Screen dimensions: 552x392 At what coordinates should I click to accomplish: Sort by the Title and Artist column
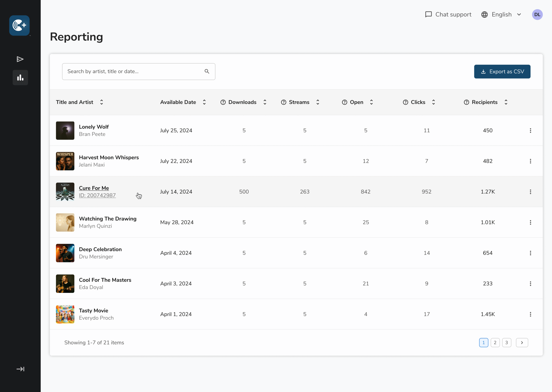102,102
